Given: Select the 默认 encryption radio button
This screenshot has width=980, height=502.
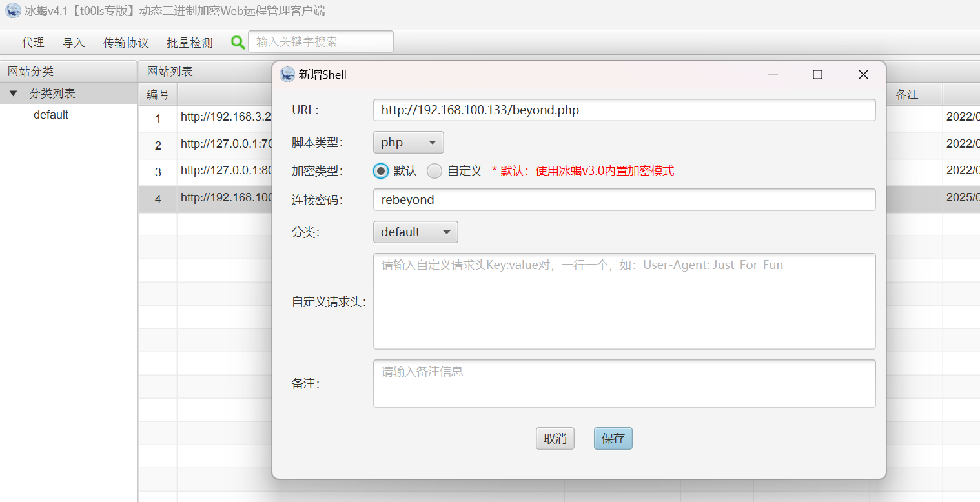Looking at the screenshot, I should click(x=381, y=171).
